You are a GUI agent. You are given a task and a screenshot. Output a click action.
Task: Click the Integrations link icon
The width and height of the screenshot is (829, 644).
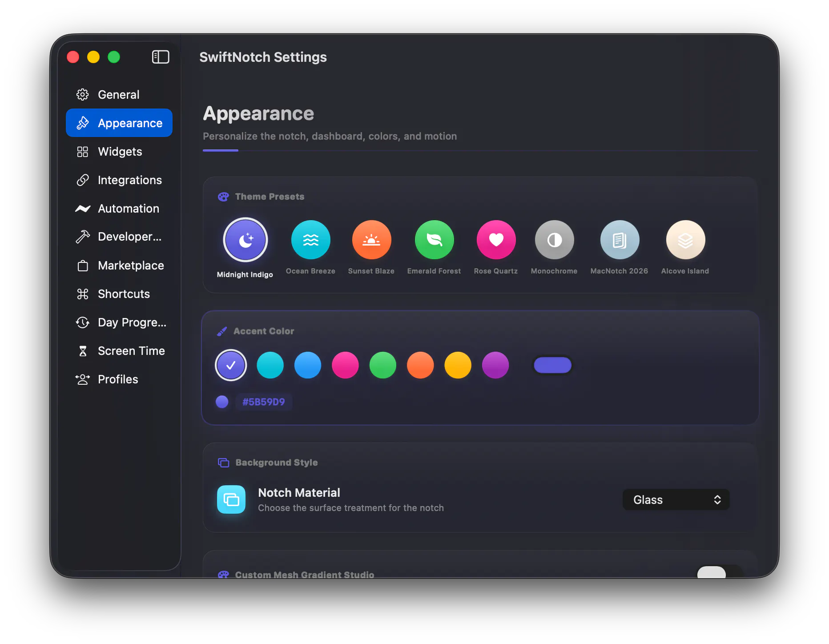coord(83,180)
